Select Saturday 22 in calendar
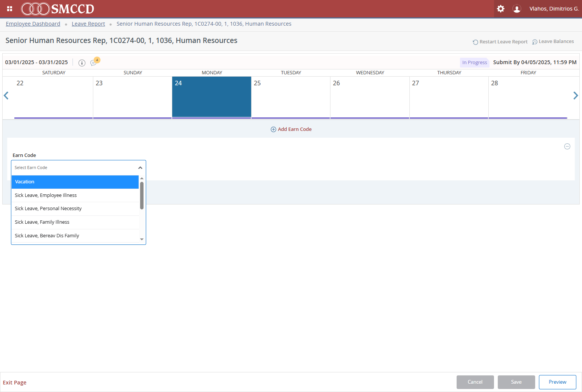 (x=54, y=97)
